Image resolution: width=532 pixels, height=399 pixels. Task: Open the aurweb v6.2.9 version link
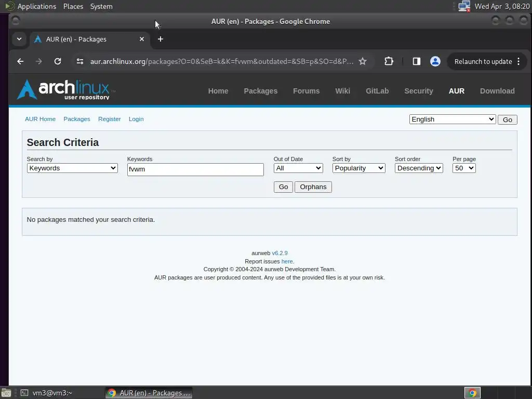pos(280,253)
